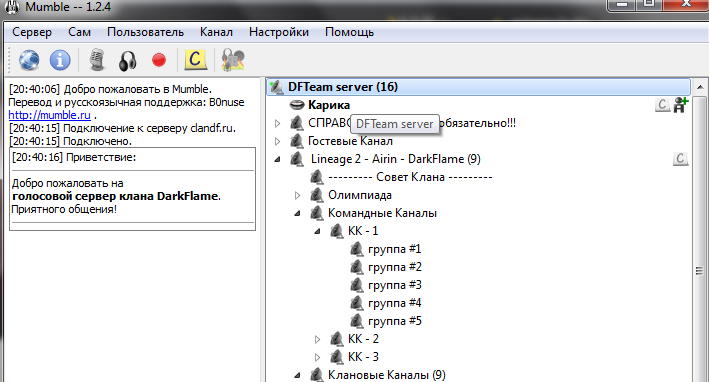Select Lineage 2 - Airin - DarkFlame (9) channel
Image resolution: width=709 pixels, height=382 pixels.
(x=396, y=159)
